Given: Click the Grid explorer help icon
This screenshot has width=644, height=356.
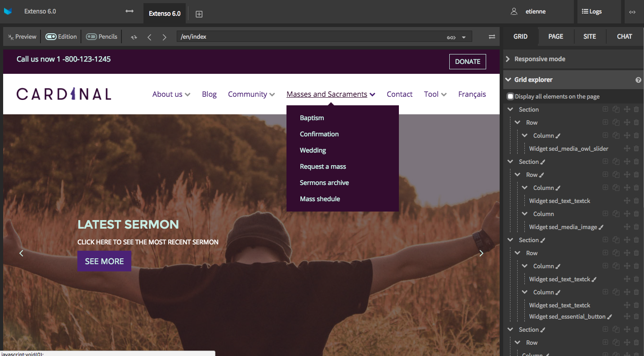Looking at the screenshot, I should [x=638, y=80].
